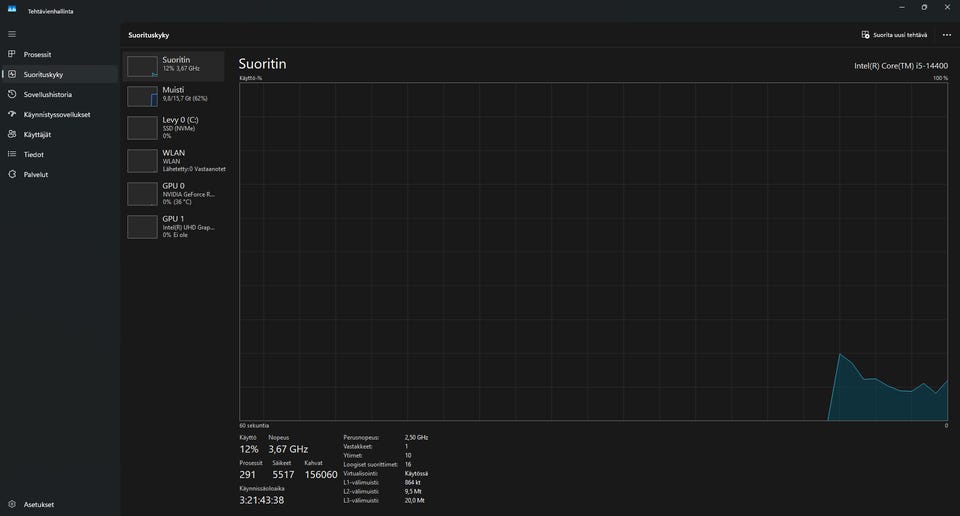Click the 60 sekuntia graph label

click(254, 425)
